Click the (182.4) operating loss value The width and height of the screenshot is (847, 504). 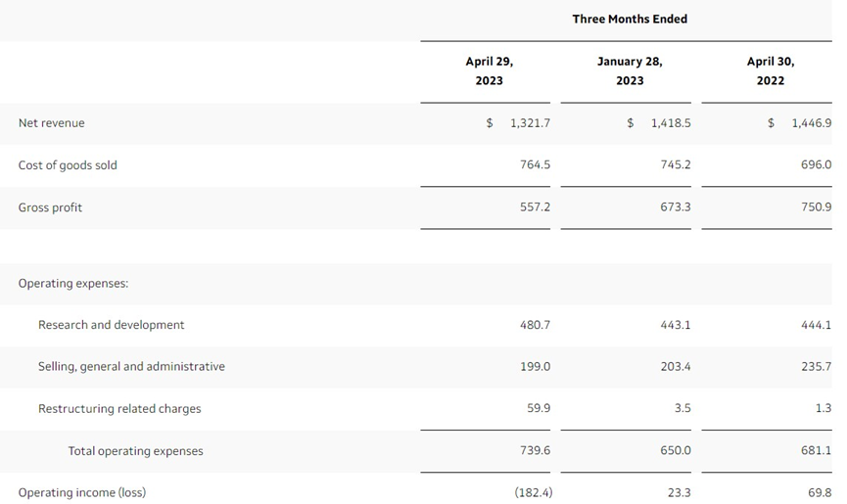(x=534, y=492)
